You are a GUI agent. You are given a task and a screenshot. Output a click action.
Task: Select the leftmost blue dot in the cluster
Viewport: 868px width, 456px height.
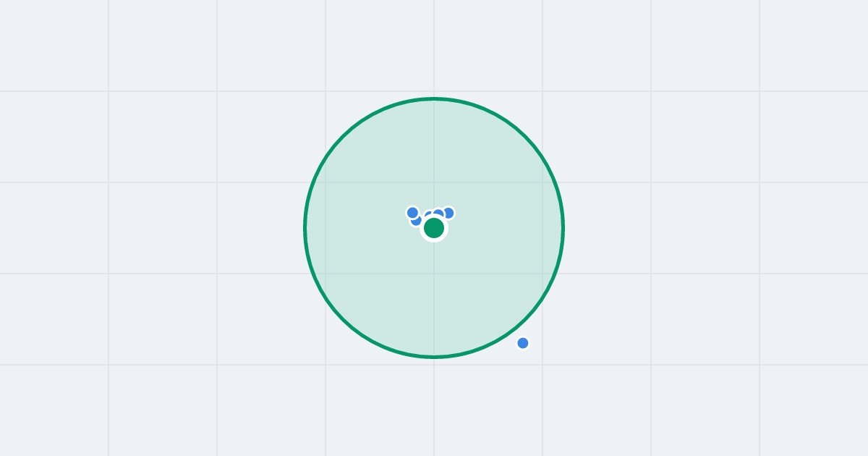click(412, 213)
